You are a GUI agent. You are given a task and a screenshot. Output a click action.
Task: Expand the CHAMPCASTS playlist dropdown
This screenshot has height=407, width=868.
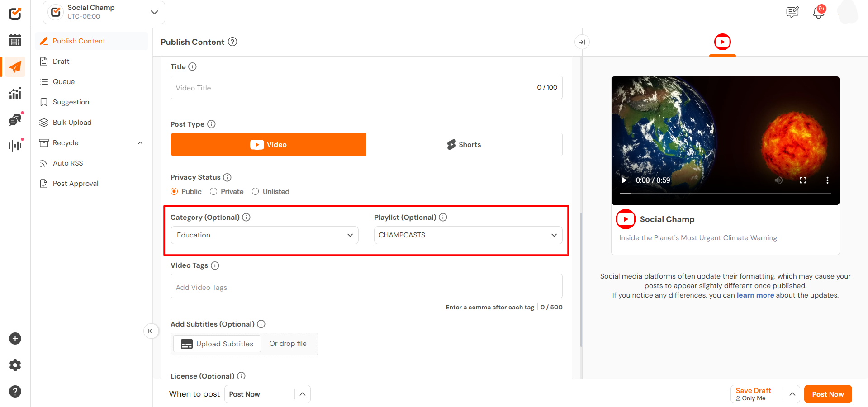pos(468,235)
